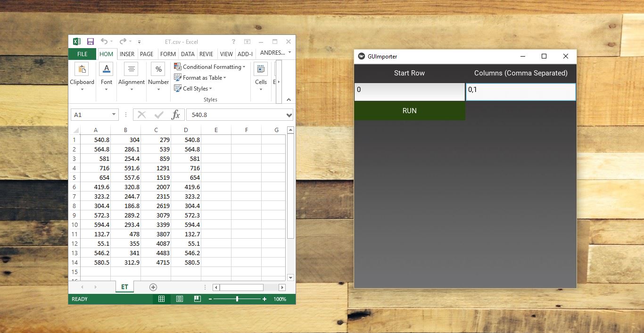Redo the action in Excel
The width and height of the screenshot is (644, 333).
pos(123,42)
